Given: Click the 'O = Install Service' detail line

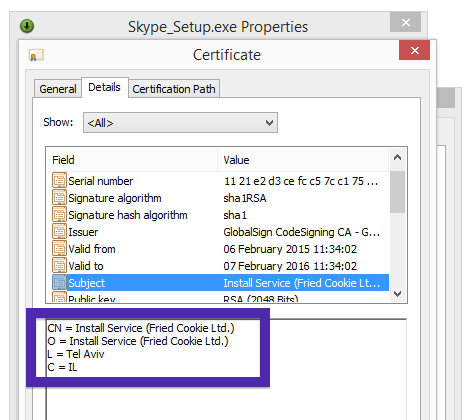Looking at the screenshot, I should [138, 341].
